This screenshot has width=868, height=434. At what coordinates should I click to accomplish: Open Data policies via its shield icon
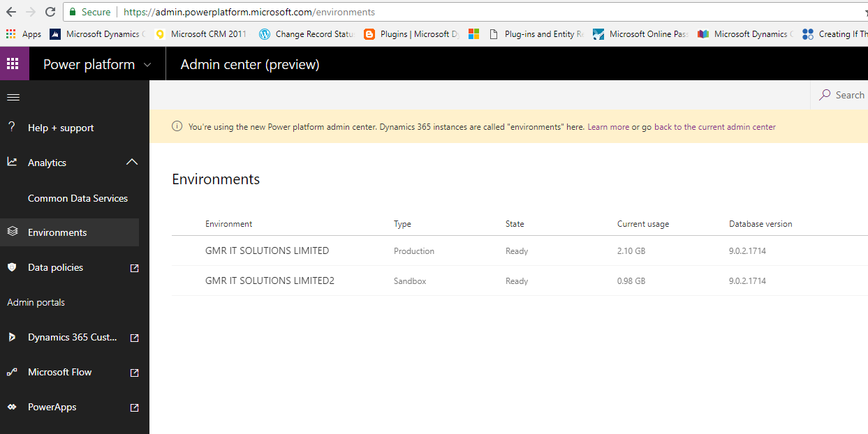(x=12, y=267)
